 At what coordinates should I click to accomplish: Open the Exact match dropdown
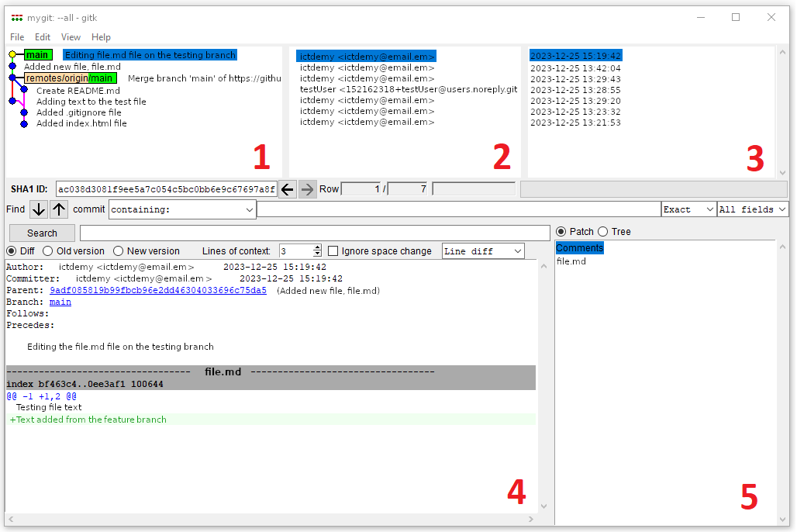point(688,209)
